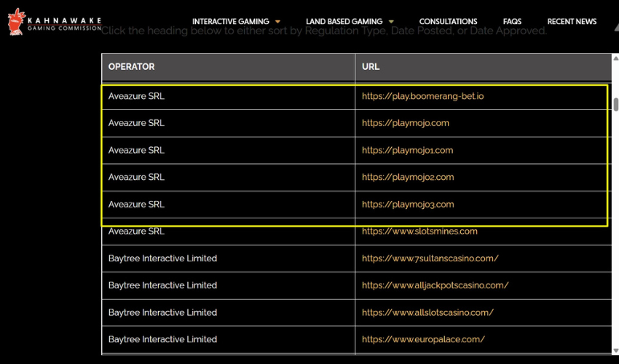
Task: Click the table scrollbar down arrow
Action: (x=615, y=351)
